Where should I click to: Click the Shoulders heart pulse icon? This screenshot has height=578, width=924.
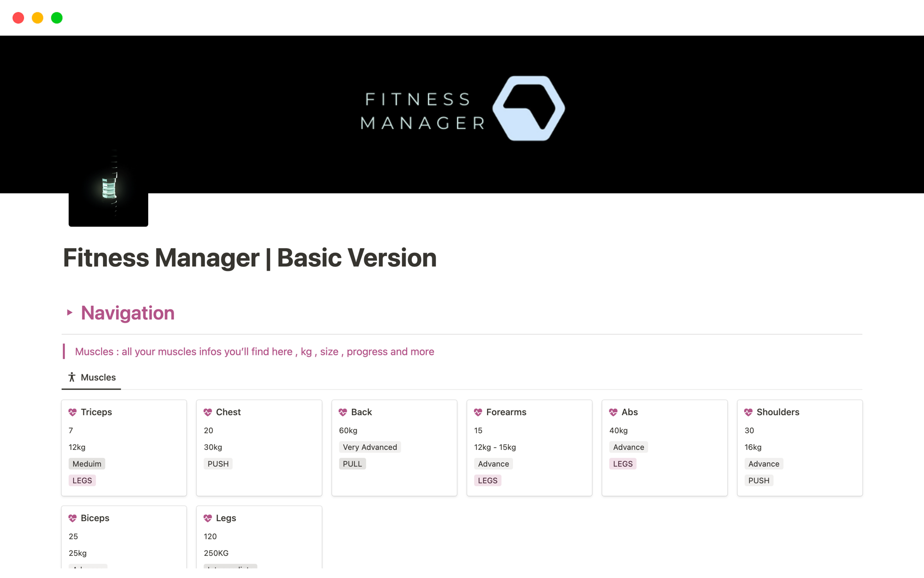pyautogui.click(x=748, y=412)
